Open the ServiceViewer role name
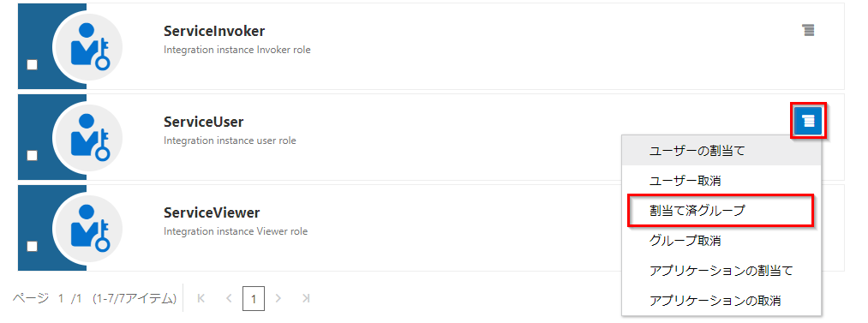This screenshot has height=323, width=868. pyautogui.click(x=212, y=212)
